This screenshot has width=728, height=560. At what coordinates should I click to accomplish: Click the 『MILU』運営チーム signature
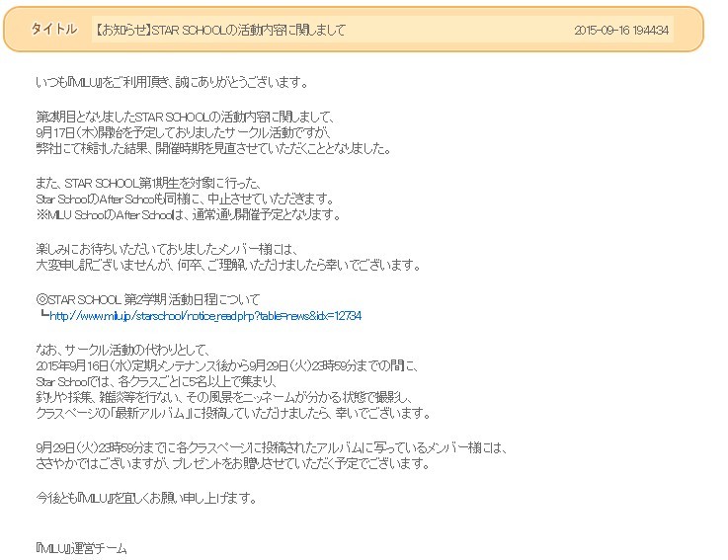[81, 547]
